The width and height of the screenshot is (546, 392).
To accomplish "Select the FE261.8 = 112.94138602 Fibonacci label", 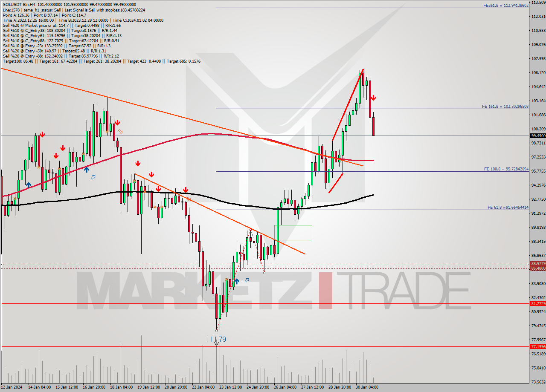I will pyautogui.click(x=505, y=6).
